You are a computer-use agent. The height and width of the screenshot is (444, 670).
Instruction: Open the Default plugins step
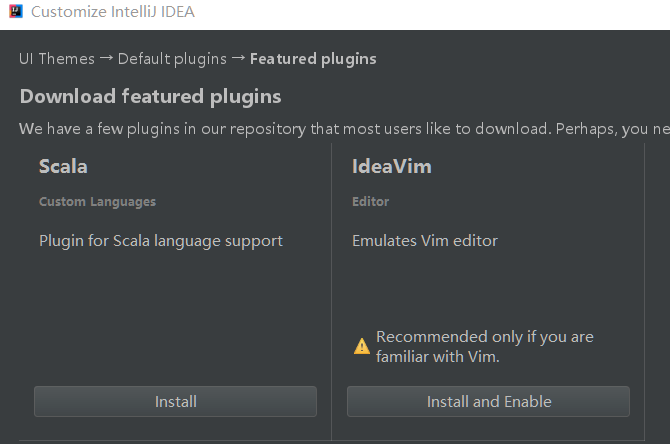click(x=172, y=59)
